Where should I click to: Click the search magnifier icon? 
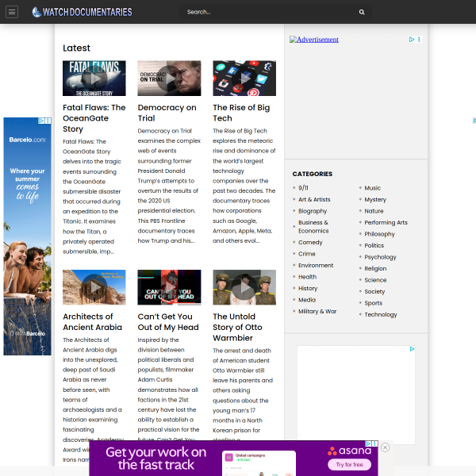(x=362, y=12)
